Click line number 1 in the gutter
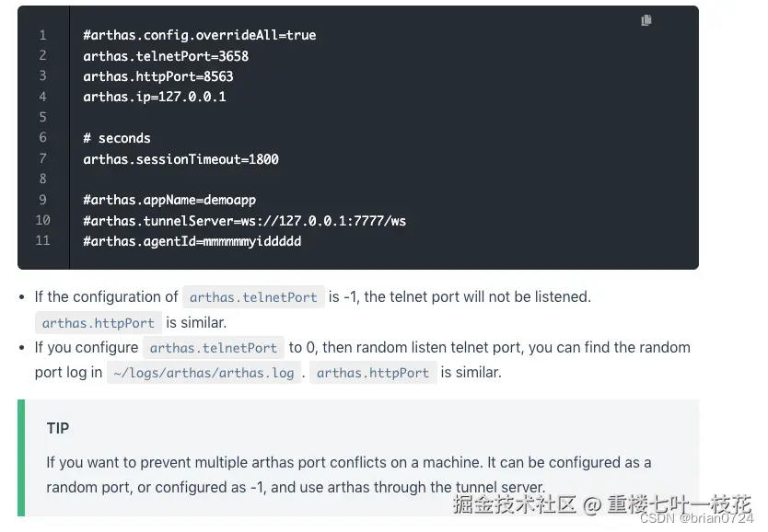 [x=42, y=35]
